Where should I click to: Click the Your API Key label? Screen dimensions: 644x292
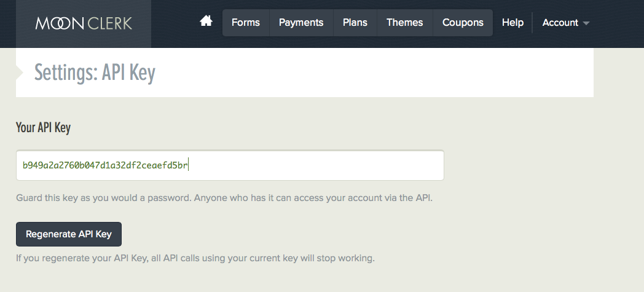pos(43,127)
